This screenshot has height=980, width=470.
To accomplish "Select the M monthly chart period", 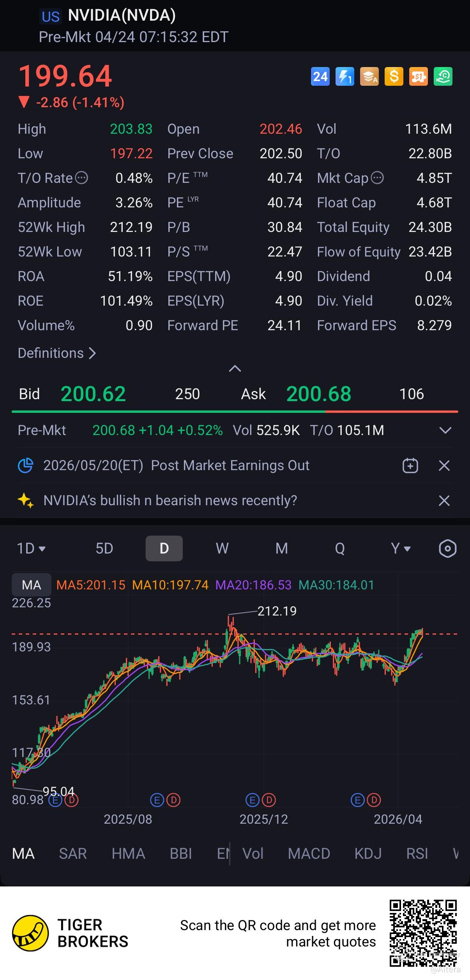I will 282,548.
